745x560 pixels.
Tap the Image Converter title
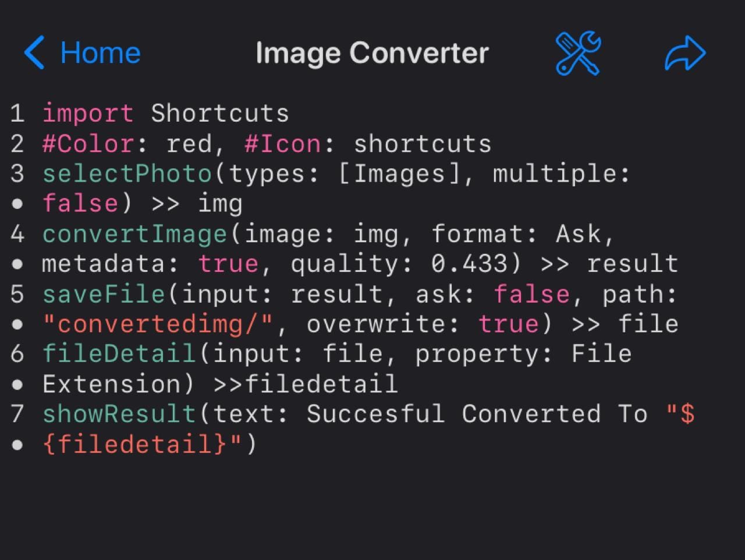point(372,53)
